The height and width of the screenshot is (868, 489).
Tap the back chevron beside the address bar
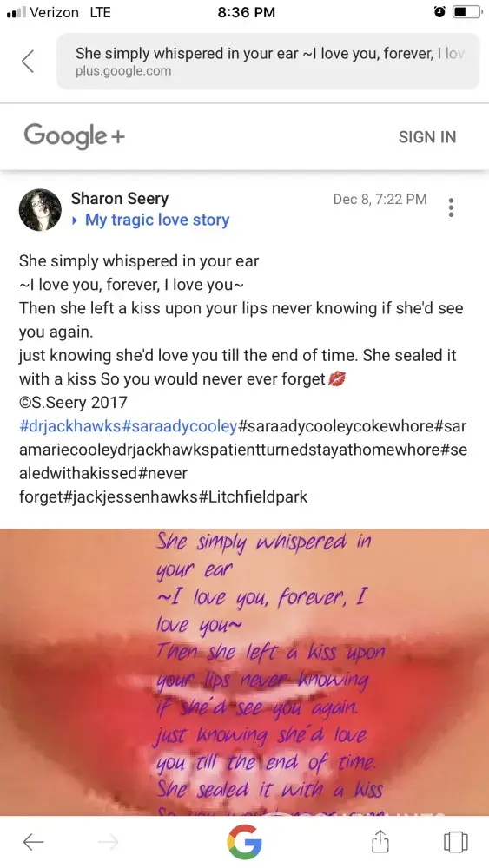[28, 61]
